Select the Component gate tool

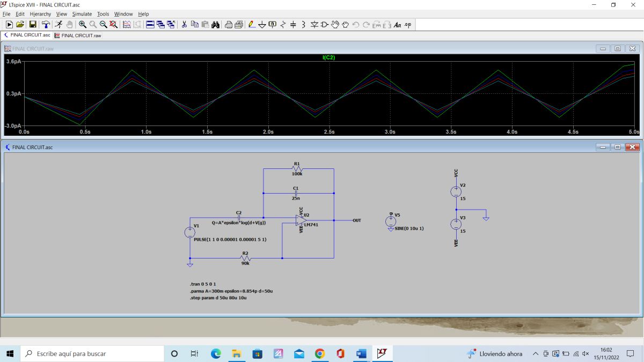pyautogui.click(x=325, y=25)
